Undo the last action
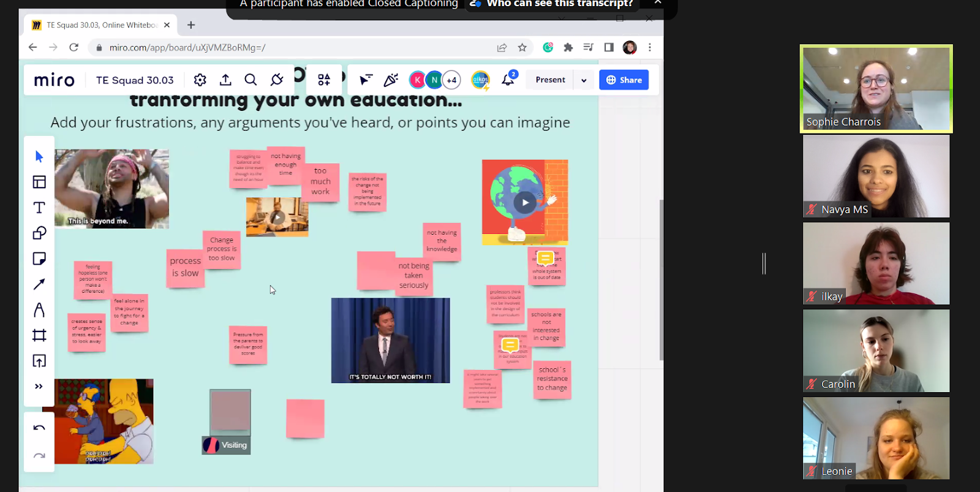Screen dimensions: 980x492 point(39,428)
